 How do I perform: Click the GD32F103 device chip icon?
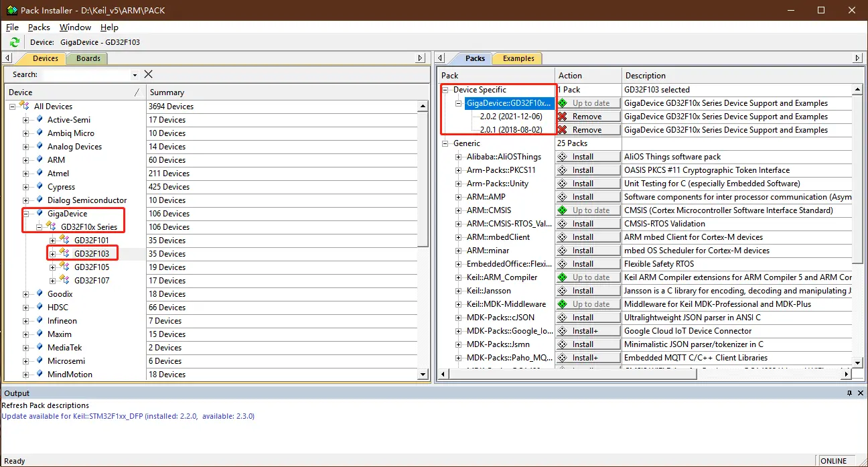click(x=64, y=253)
